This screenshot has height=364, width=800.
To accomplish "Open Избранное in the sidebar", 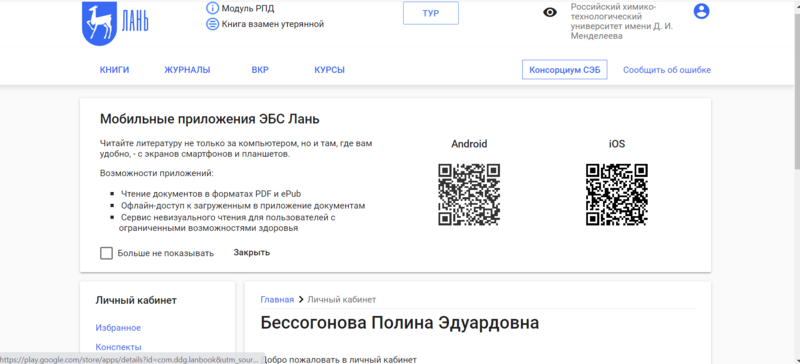I will pos(118,328).
